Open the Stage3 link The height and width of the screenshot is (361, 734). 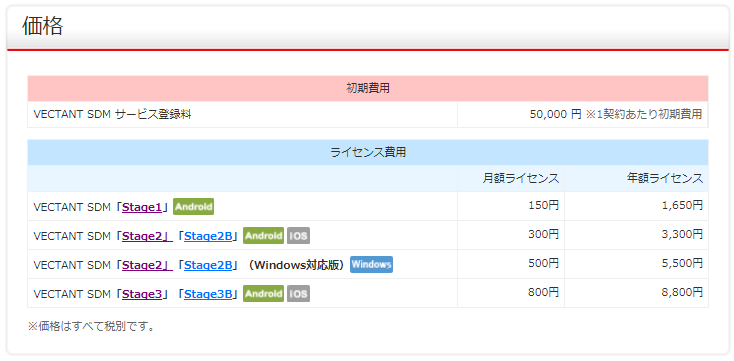[142, 294]
